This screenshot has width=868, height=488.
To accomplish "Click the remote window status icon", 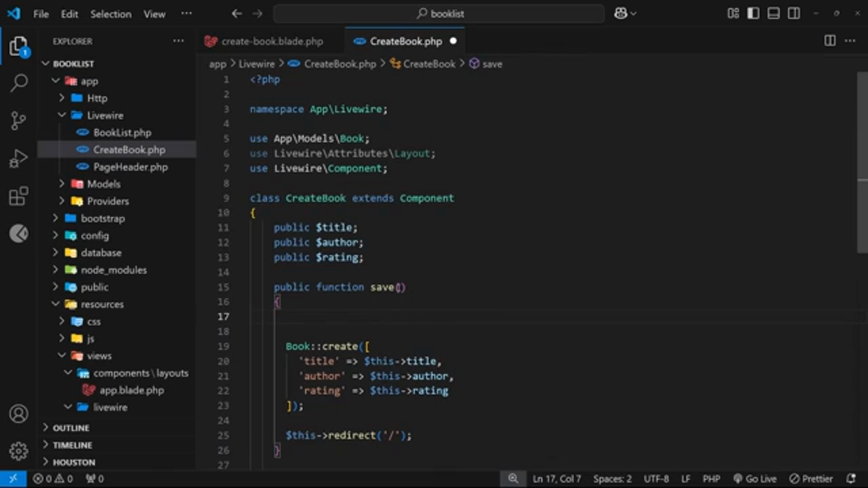I will pos(13,479).
